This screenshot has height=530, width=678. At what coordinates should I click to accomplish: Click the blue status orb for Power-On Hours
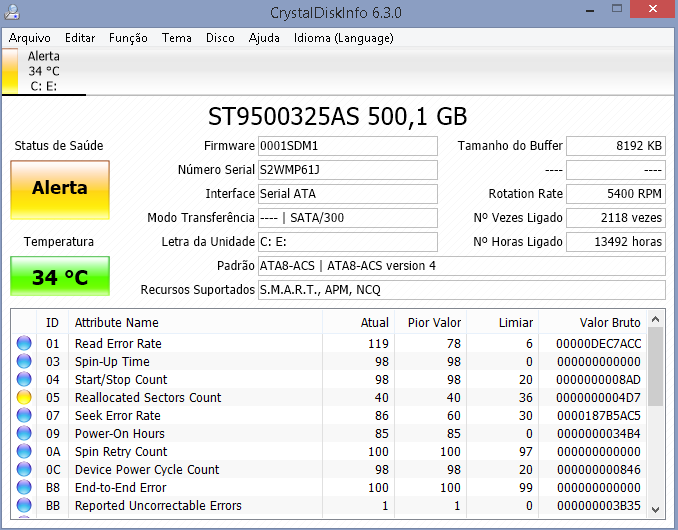tap(24, 434)
